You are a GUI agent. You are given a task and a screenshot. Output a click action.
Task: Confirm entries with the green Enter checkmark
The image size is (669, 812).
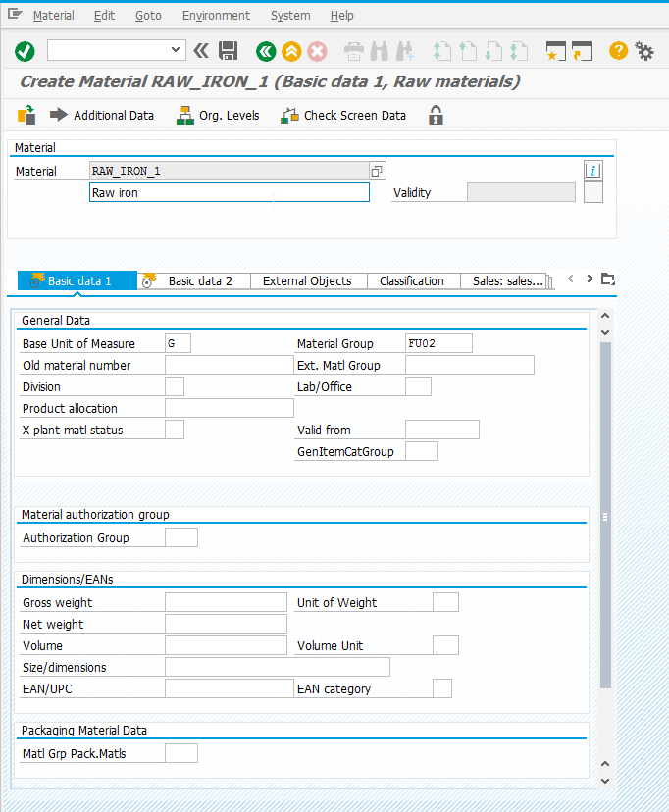click(25, 50)
